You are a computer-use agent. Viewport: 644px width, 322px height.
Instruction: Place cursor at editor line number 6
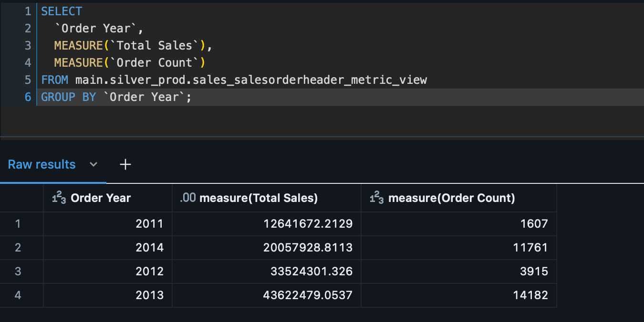pyautogui.click(x=28, y=97)
